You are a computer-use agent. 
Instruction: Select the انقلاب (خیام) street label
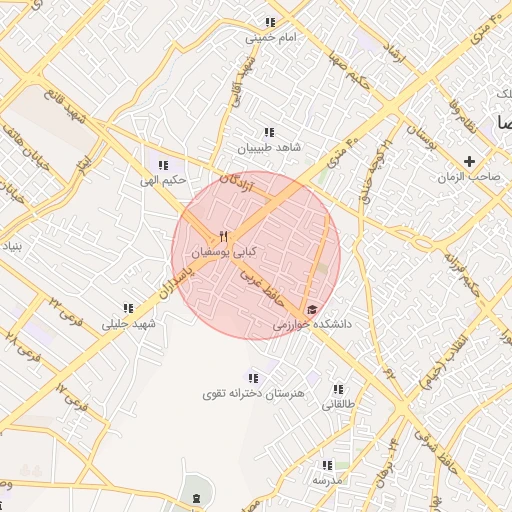[x=443, y=363]
